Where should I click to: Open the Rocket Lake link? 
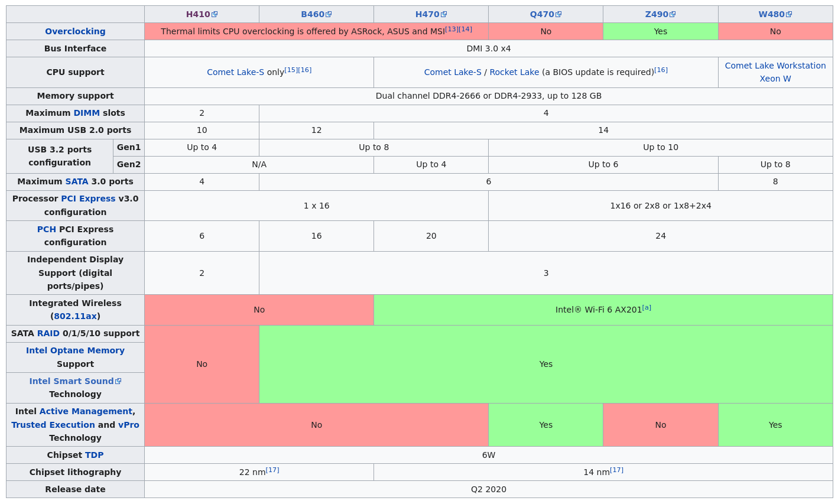pos(514,72)
